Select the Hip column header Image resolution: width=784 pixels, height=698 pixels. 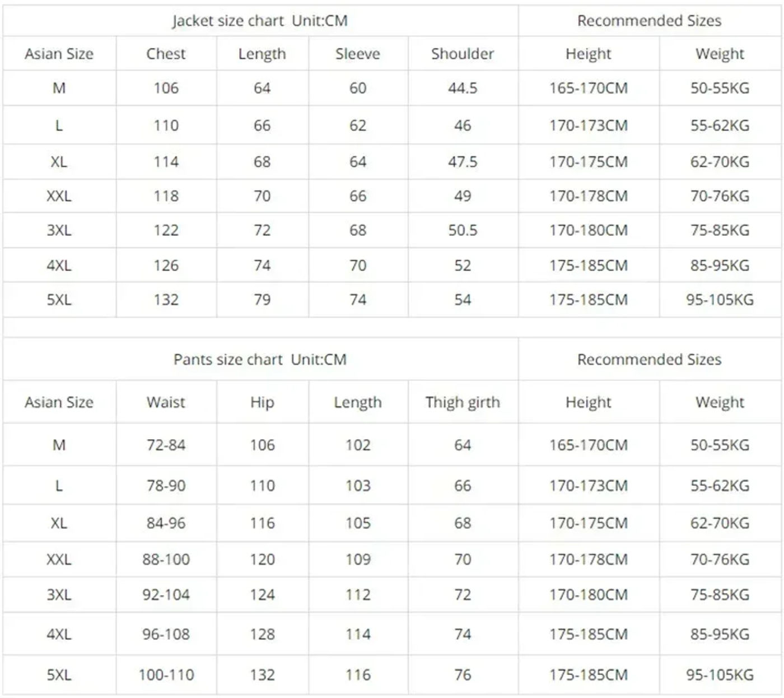point(262,402)
